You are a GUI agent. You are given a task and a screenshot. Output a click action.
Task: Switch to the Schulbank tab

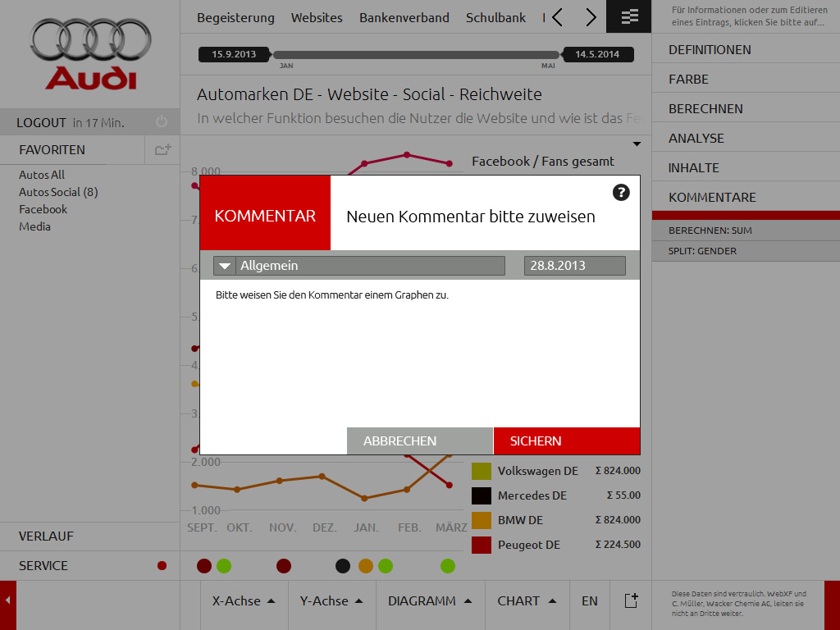[495, 18]
